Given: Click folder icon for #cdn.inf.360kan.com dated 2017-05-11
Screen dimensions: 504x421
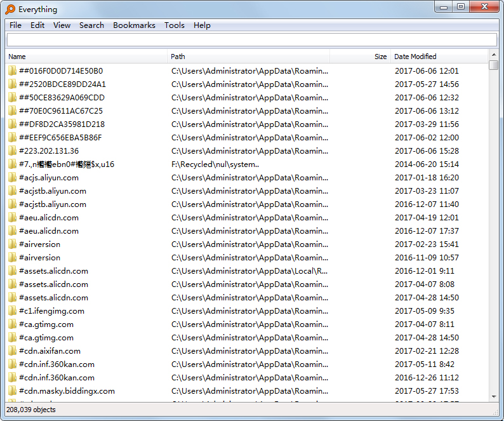Looking at the screenshot, I should (12, 364).
